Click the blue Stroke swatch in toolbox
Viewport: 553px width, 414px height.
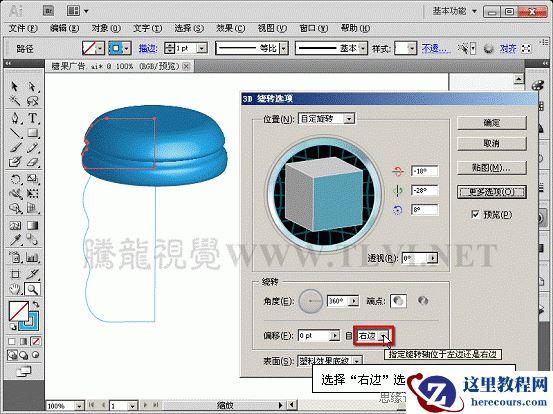29,321
